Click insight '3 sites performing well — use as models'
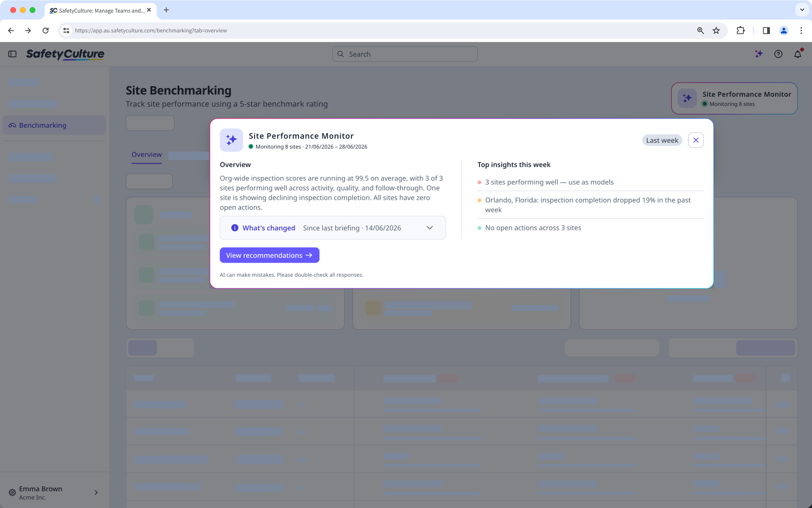 click(x=549, y=182)
